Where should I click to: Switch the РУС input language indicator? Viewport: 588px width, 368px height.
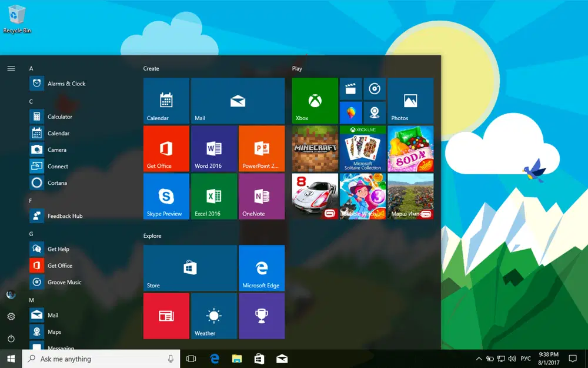pyautogui.click(x=526, y=359)
